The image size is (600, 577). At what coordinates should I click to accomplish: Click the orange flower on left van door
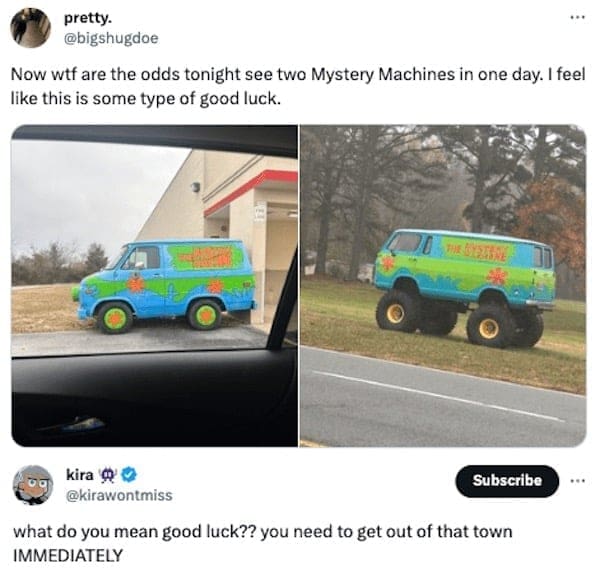(135, 284)
